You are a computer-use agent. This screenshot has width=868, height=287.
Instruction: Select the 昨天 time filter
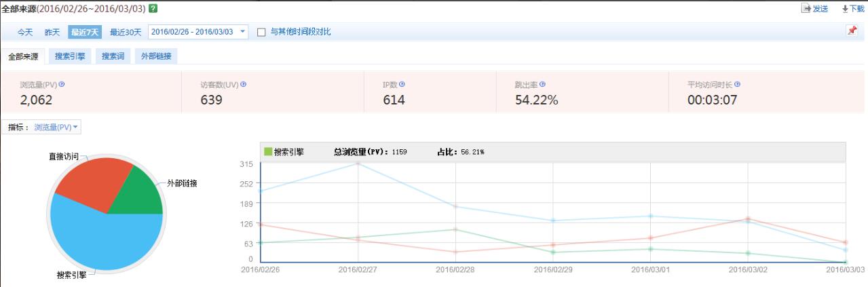point(52,32)
